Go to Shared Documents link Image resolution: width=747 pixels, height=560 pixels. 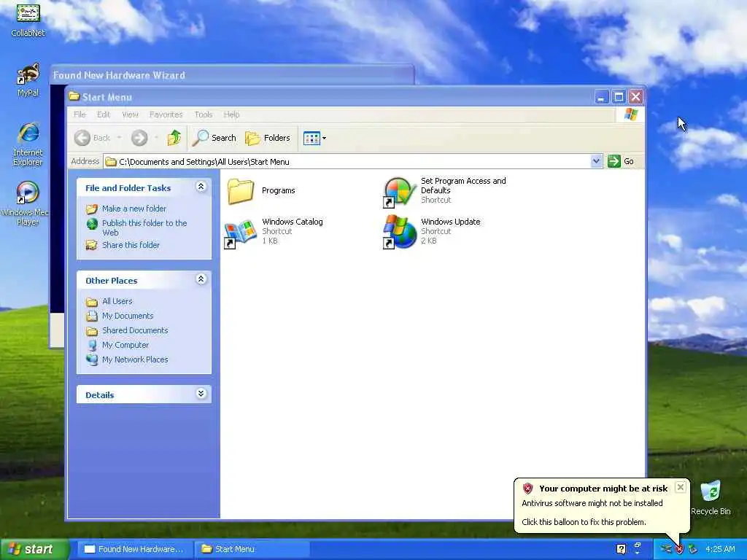coord(135,330)
